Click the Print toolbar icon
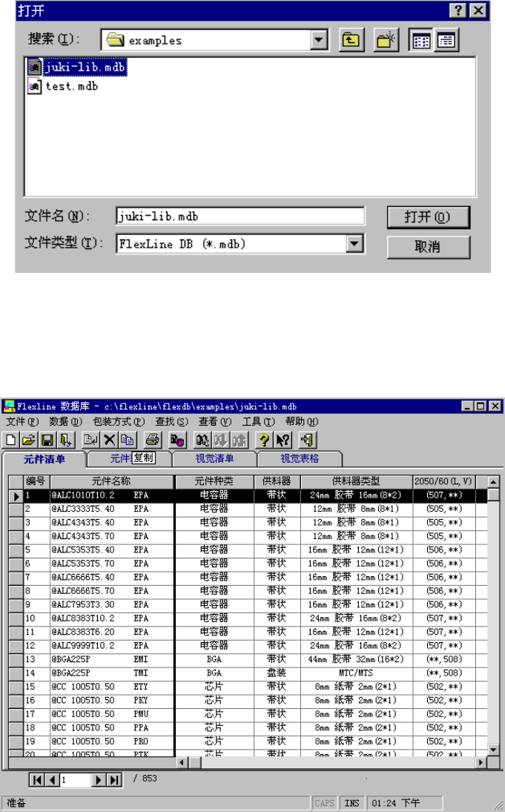This screenshot has width=505, height=812. 152,440
